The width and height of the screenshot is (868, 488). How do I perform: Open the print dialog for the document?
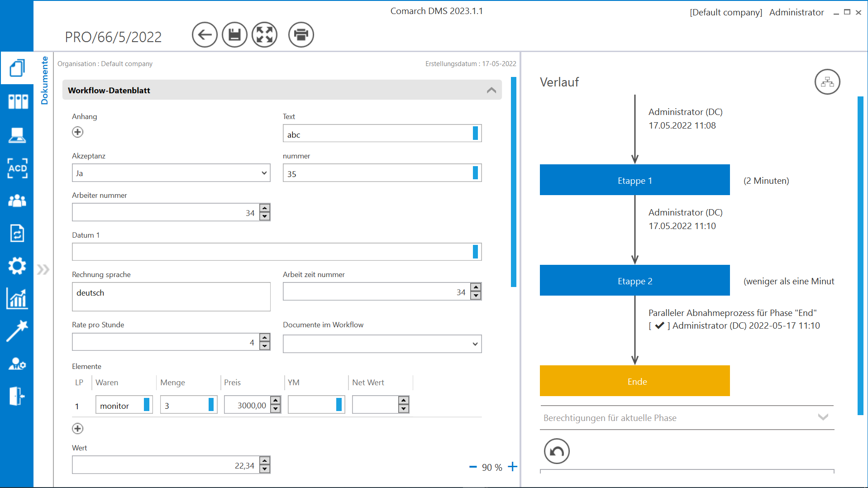[301, 34]
